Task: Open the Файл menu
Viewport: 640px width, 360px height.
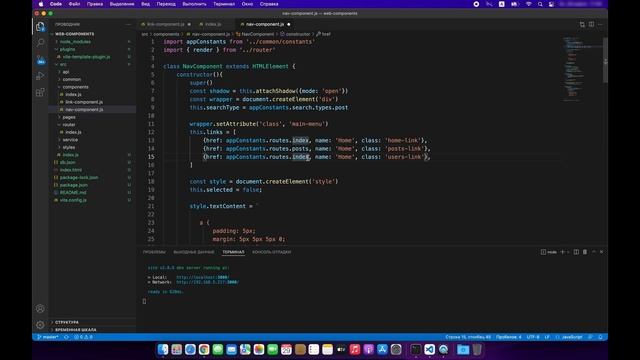Action: (x=74, y=4)
